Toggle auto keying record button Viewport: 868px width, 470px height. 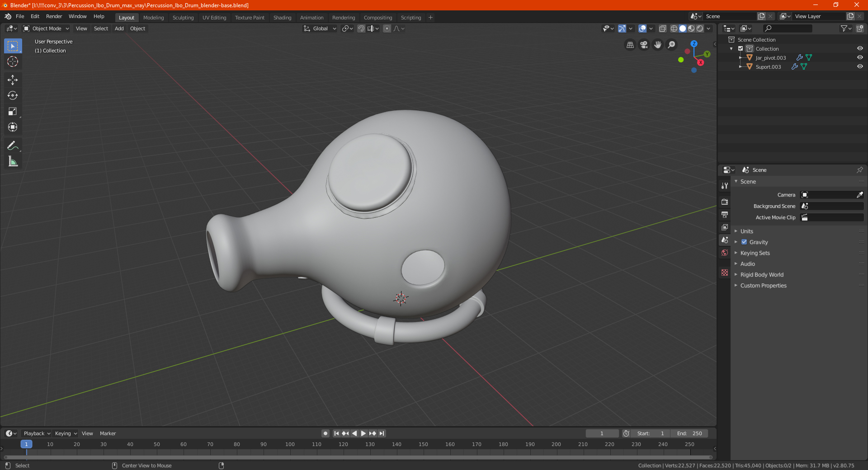(x=325, y=433)
